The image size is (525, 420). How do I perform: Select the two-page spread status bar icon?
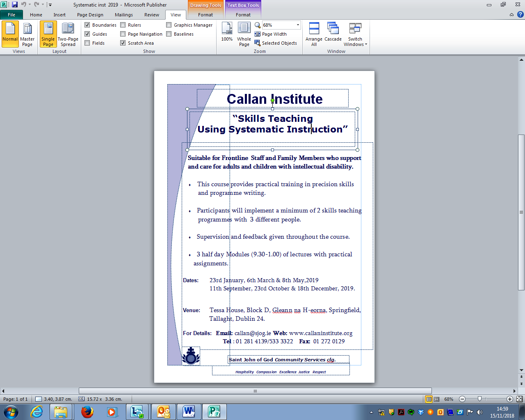click(x=436, y=399)
